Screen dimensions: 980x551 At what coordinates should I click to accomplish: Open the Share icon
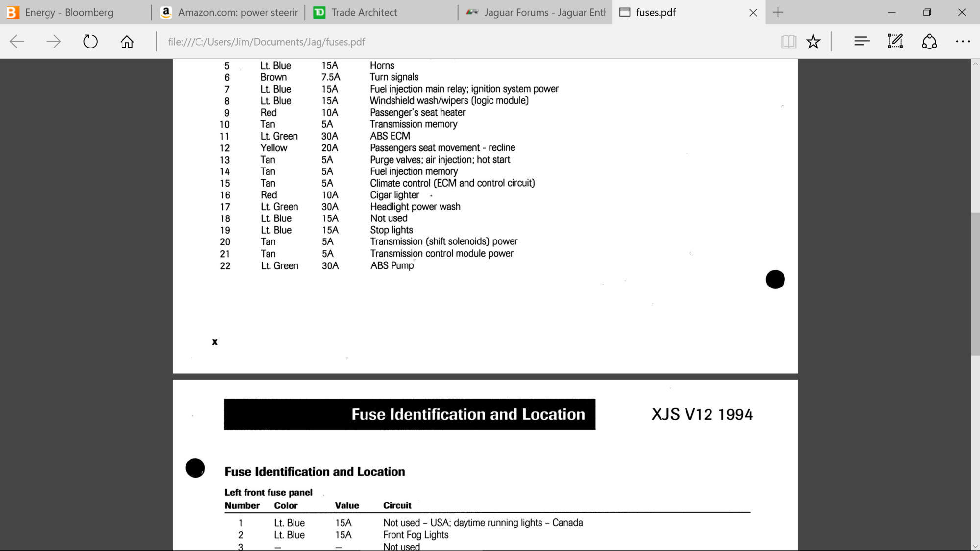click(929, 42)
